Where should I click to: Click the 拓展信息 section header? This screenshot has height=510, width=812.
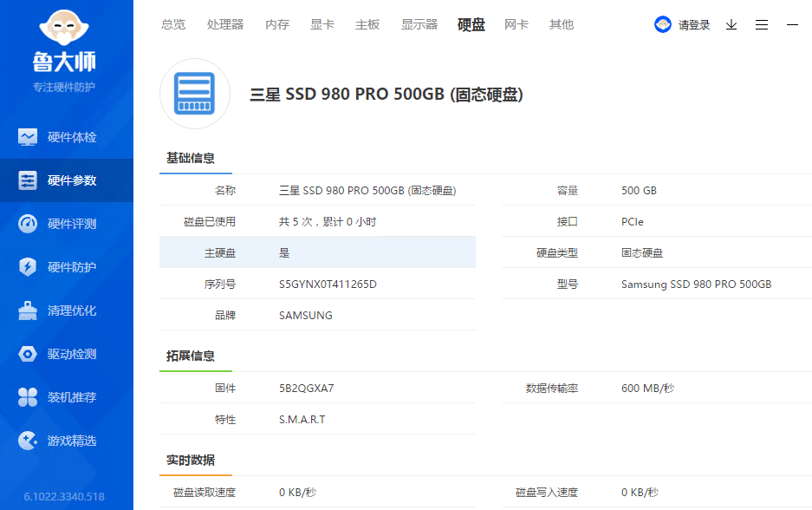(190, 356)
